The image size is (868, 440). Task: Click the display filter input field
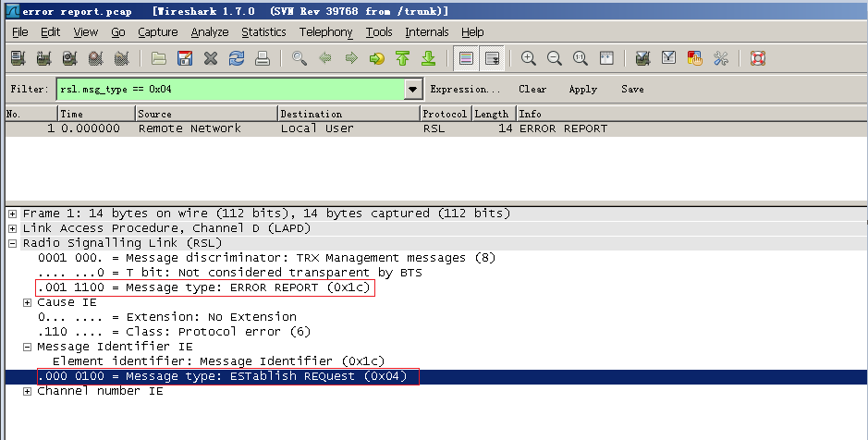pos(229,90)
